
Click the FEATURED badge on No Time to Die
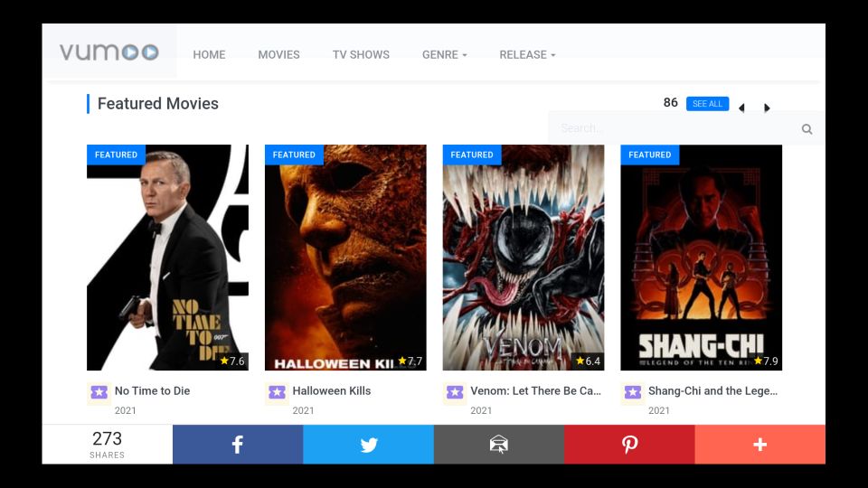117,155
